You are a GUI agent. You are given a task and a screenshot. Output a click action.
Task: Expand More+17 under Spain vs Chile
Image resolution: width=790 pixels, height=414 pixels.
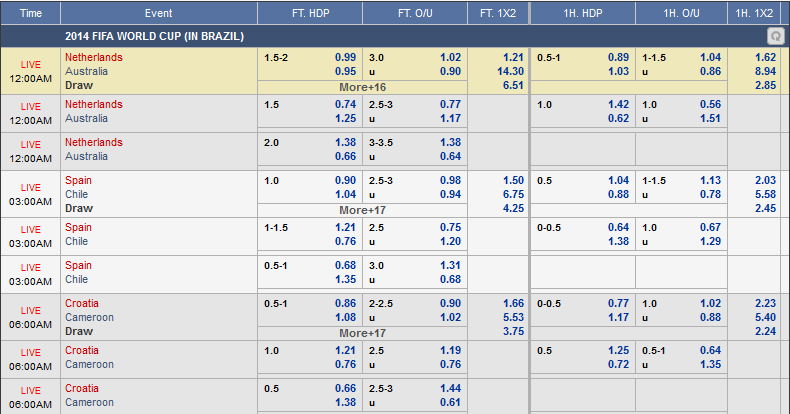360,210
